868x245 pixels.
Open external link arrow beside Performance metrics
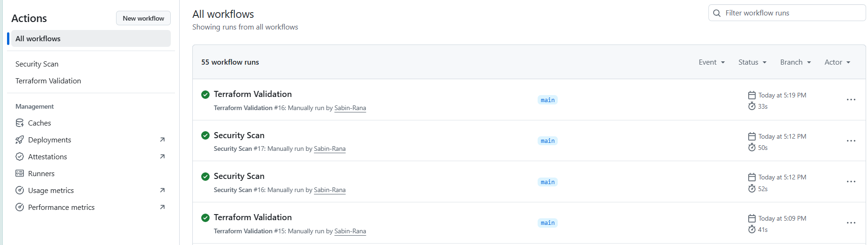click(x=162, y=207)
